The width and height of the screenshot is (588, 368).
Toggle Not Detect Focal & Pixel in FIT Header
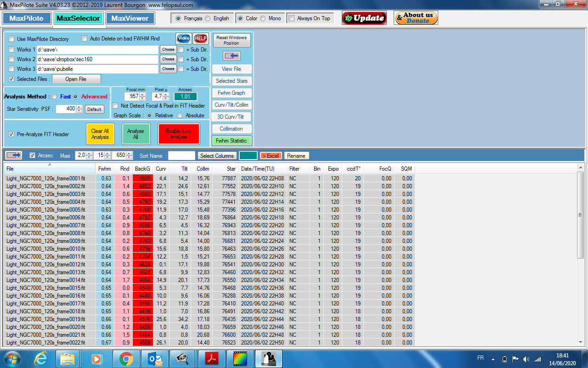pyautogui.click(x=116, y=106)
